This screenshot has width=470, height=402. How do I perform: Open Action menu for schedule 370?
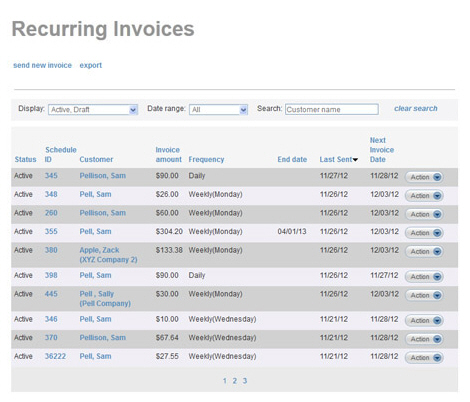click(x=424, y=339)
